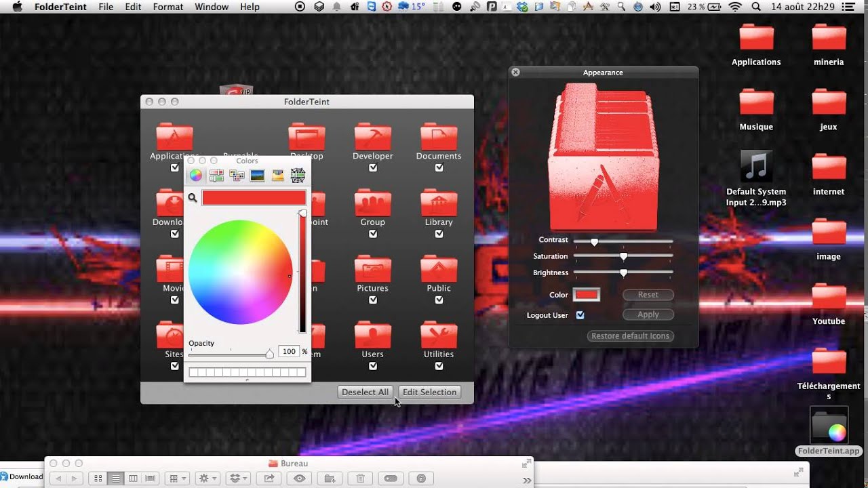Screen dimensions: 868x488
Task: Open the Edit menu
Action: click(x=134, y=7)
